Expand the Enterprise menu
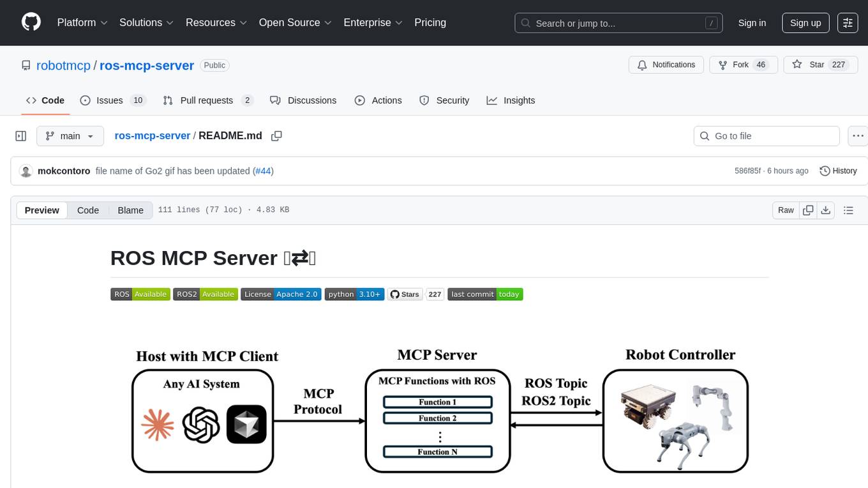The width and height of the screenshot is (868, 488). (x=373, y=22)
